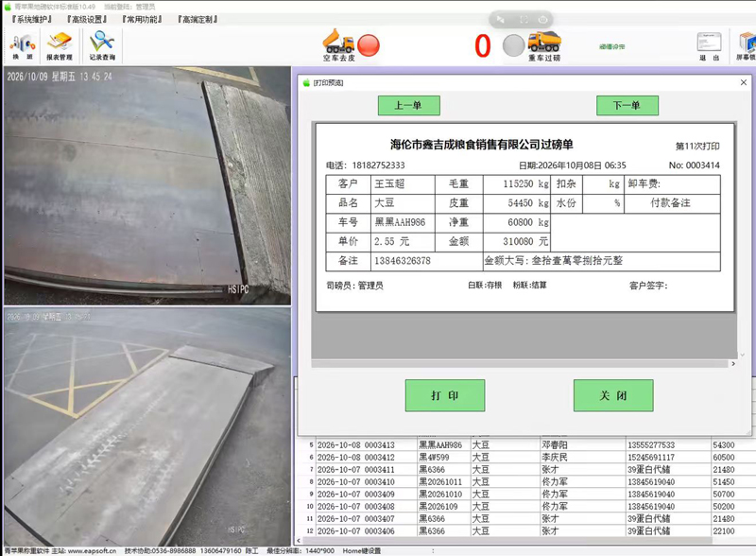Click the 关闭 close button
Screen dimensions: 756x556
point(613,395)
